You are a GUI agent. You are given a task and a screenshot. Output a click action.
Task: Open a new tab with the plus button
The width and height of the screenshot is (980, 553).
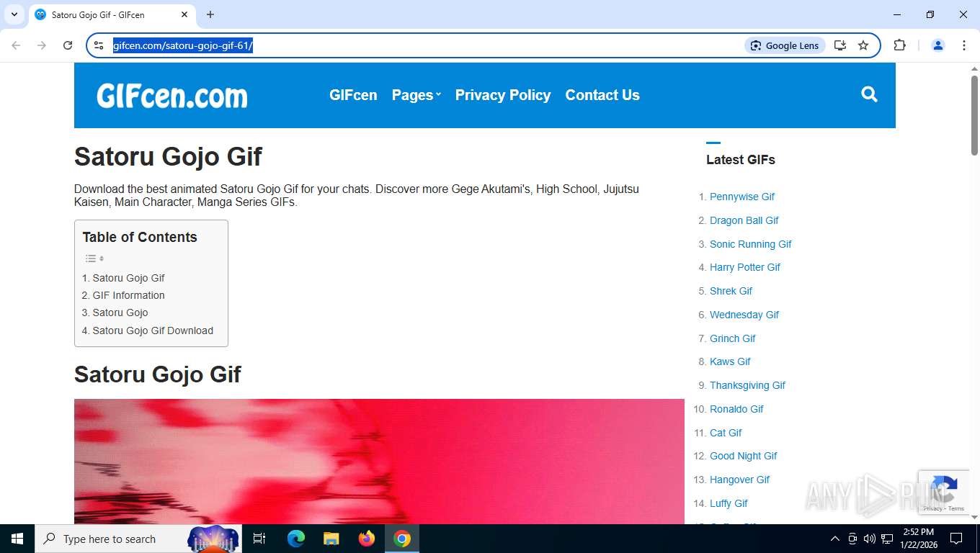[210, 14]
